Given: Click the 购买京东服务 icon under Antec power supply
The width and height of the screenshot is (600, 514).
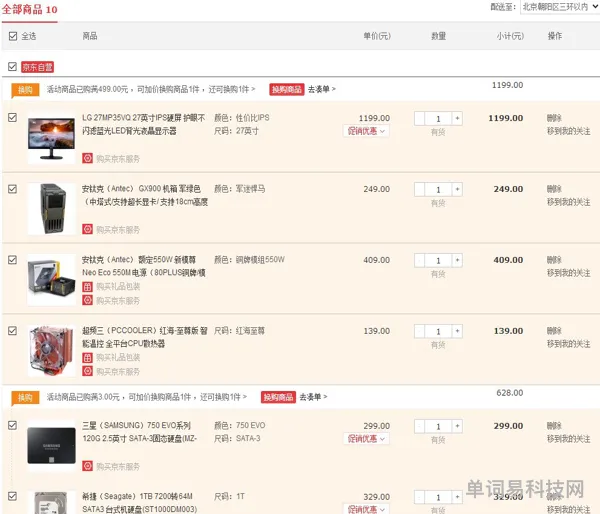Looking at the screenshot, I should [88, 300].
